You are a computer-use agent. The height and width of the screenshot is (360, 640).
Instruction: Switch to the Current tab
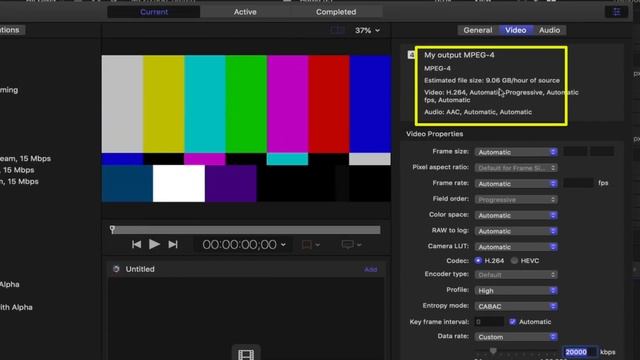coord(154,12)
